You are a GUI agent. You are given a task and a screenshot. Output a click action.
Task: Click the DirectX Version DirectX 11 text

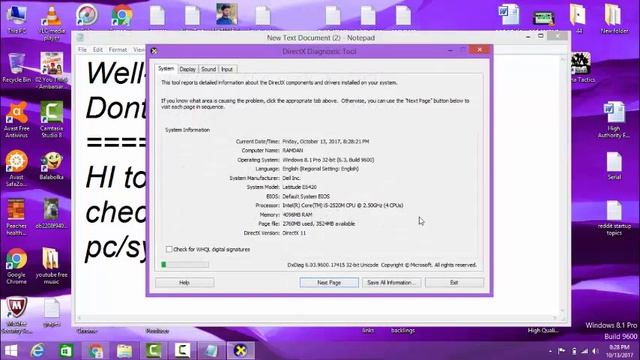pos(294,233)
